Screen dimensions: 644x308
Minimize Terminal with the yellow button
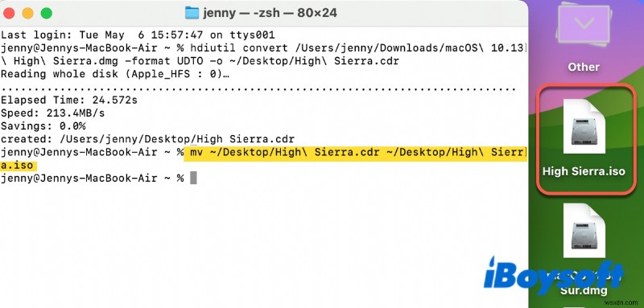[28, 13]
